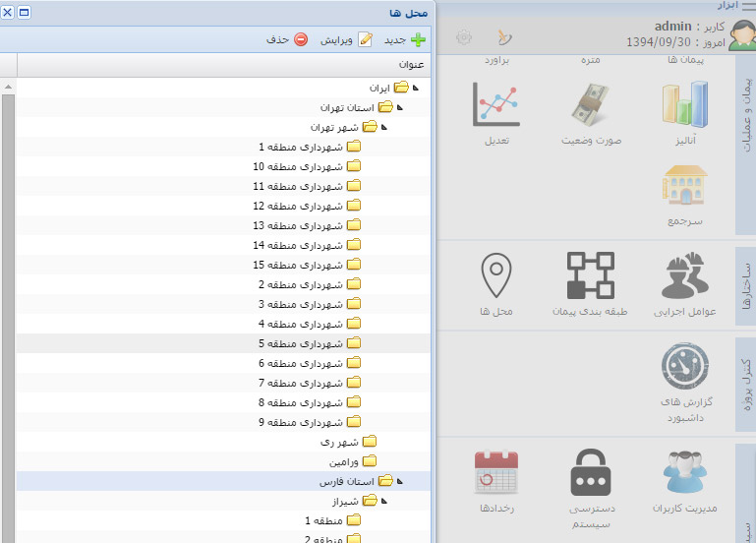Open طبقه بندی پیمان icon

click(x=591, y=275)
